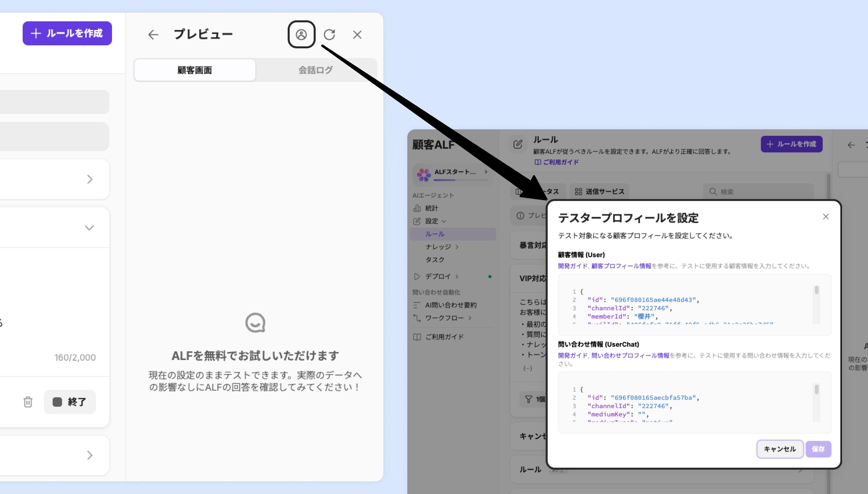Screen dimensions: 868x494
Task: Click the trash icon beside 終了 button
Action: pos(28,402)
